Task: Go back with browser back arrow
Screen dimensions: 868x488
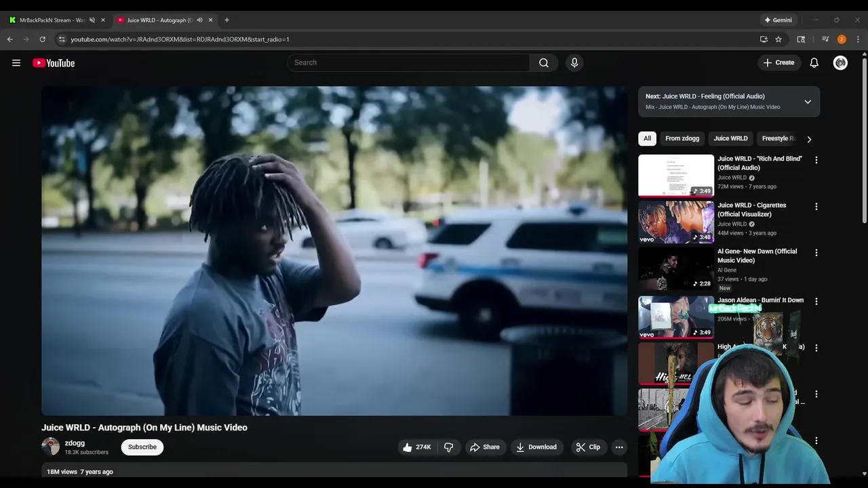Action: pyautogui.click(x=10, y=39)
